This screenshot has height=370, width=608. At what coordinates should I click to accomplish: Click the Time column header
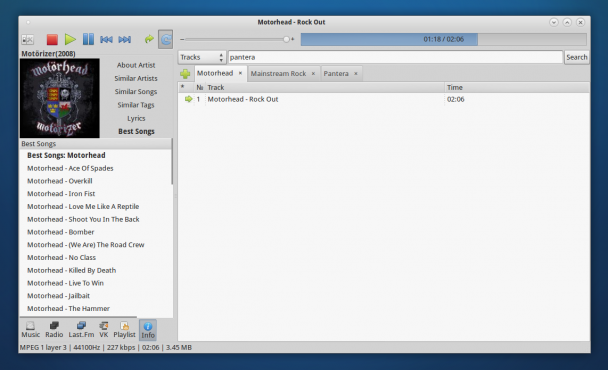[517, 88]
